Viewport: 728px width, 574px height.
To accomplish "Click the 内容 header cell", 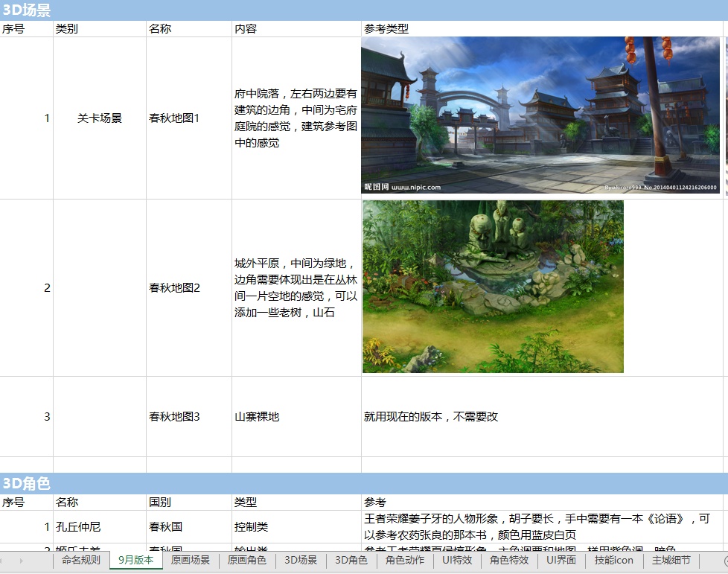I will coord(297,29).
